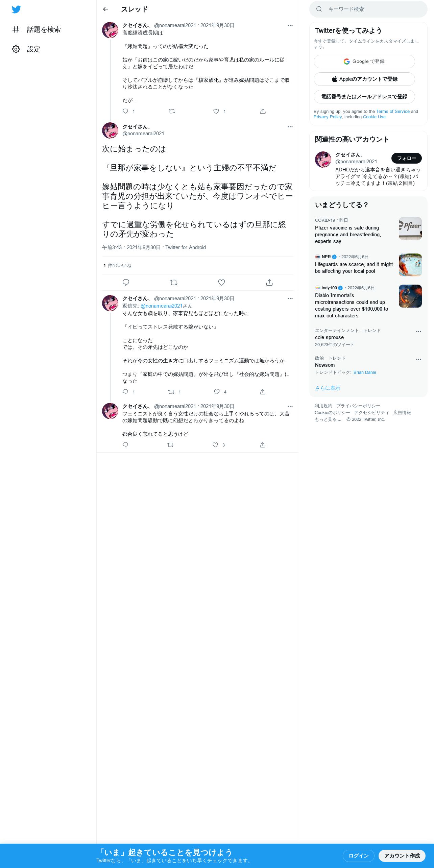The image size is (434, 868).
Task: Open more options for the cole sprouse trend
Action: coord(418,332)
